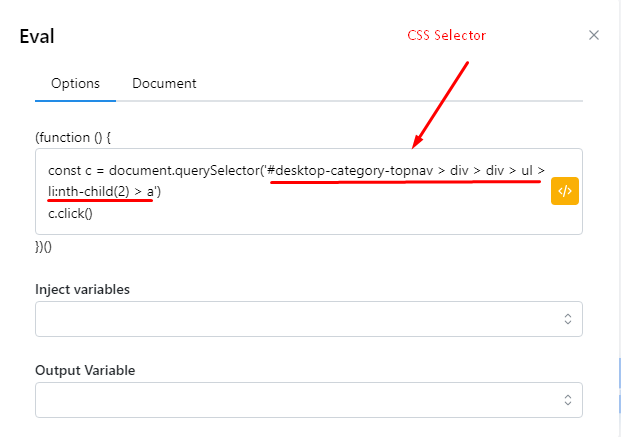Expand the Inject variables dropdown arrows
Image resolution: width=621 pixels, height=437 pixels.
pos(567,319)
